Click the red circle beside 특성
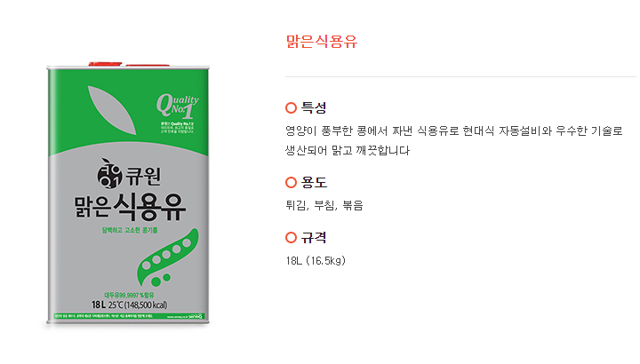The height and width of the screenshot is (364, 640). pyautogui.click(x=291, y=108)
